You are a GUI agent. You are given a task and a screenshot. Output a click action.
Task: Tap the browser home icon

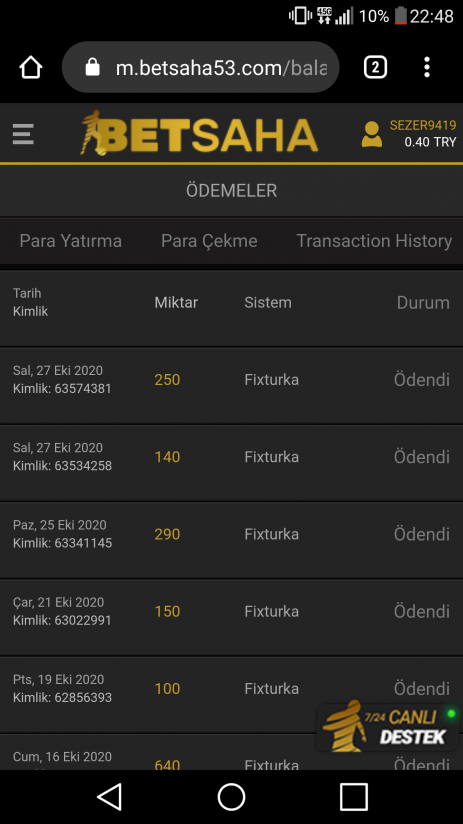click(30, 67)
